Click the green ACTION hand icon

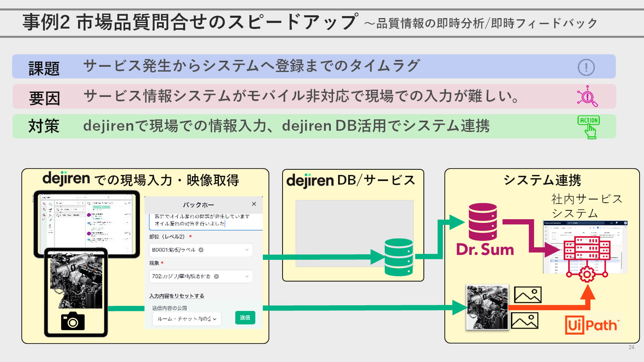pos(588,127)
